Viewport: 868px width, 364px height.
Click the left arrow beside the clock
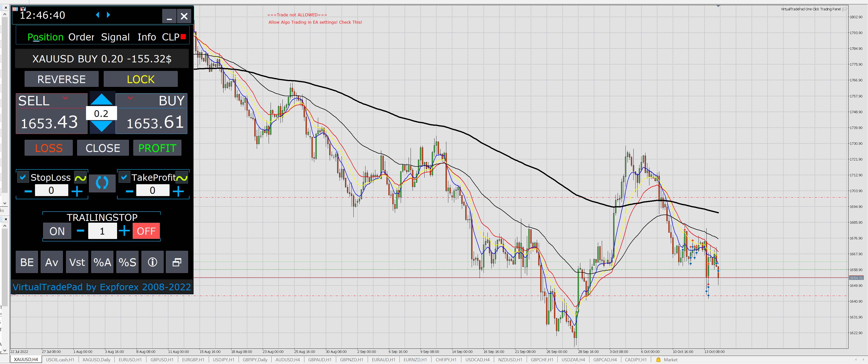click(x=98, y=15)
